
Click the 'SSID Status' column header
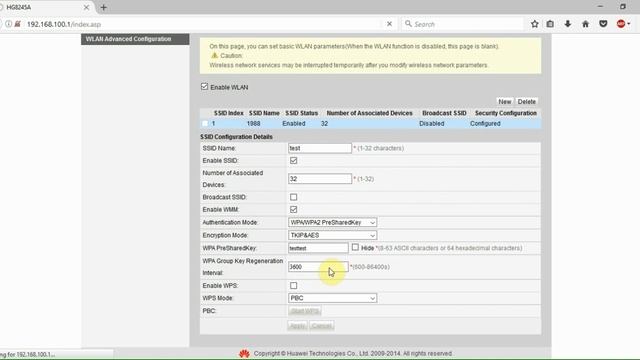tap(301, 113)
